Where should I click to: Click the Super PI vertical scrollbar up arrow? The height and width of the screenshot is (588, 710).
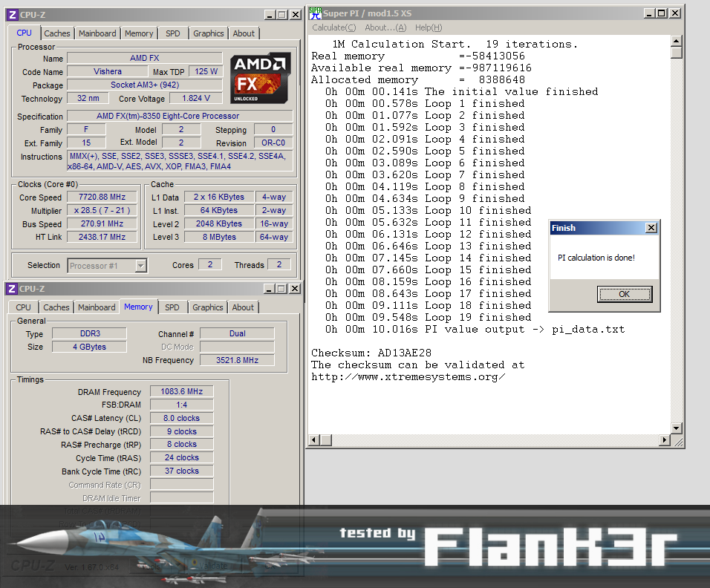coord(676,41)
